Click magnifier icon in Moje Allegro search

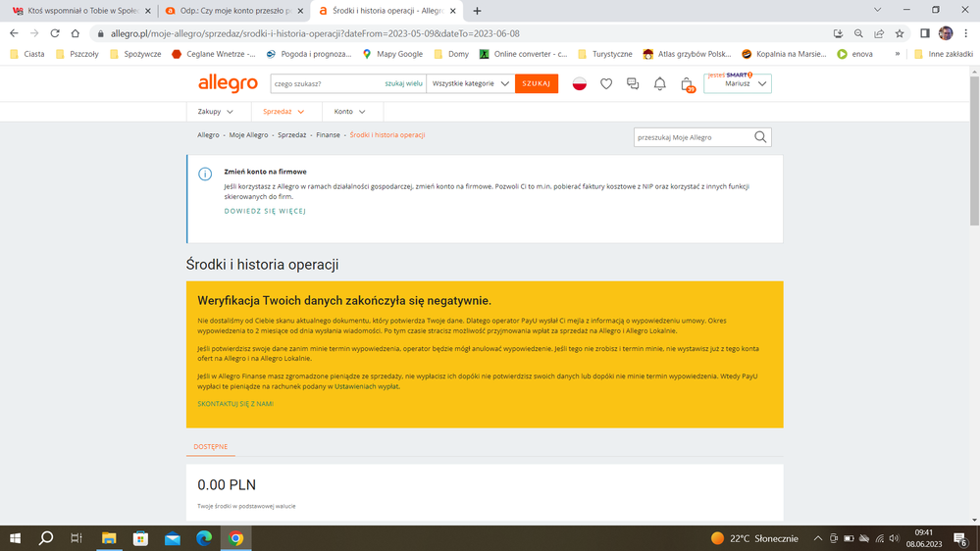[x=760, y=137]
